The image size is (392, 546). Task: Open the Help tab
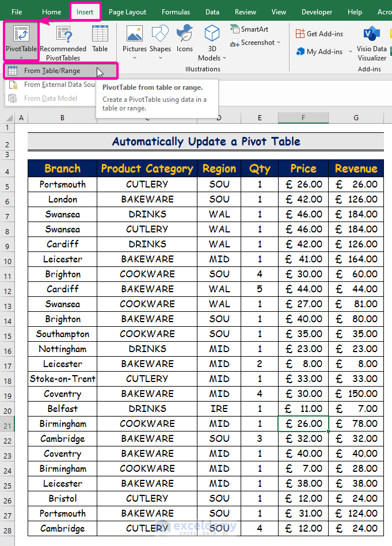(x=355, y=12)
